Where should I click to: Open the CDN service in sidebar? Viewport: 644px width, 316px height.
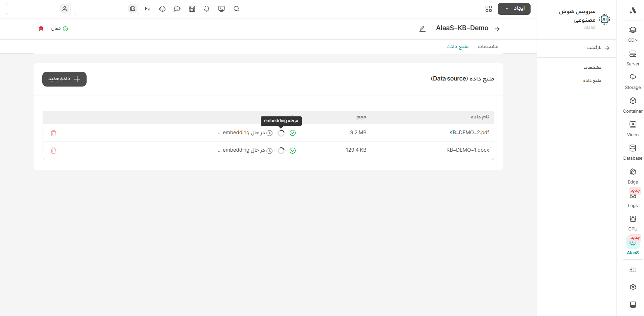tap(633, 34)
